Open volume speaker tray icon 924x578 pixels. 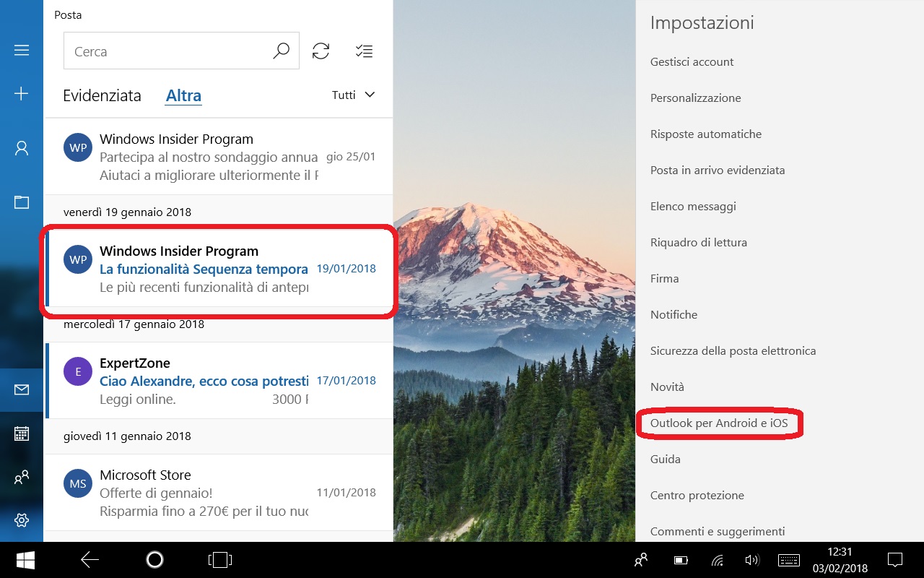[752, 560]
